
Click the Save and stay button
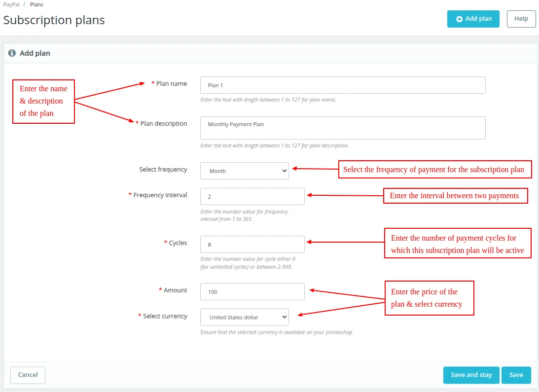pos(470,375)
